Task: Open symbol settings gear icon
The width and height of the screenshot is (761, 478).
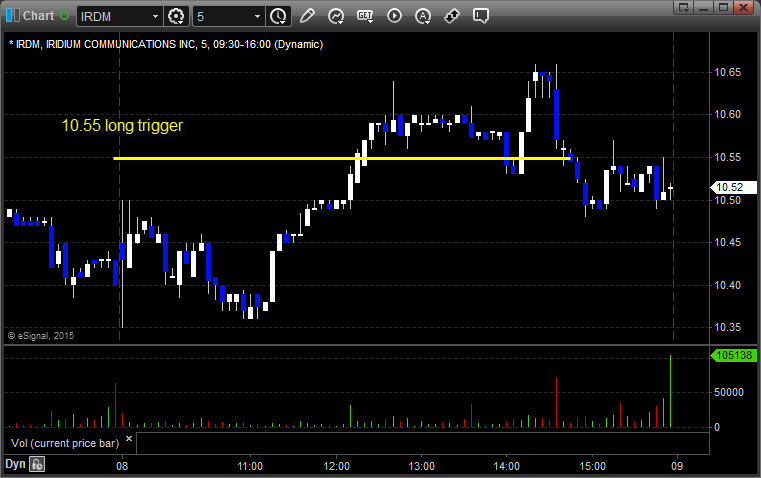Action: click(x=176, y=16)
